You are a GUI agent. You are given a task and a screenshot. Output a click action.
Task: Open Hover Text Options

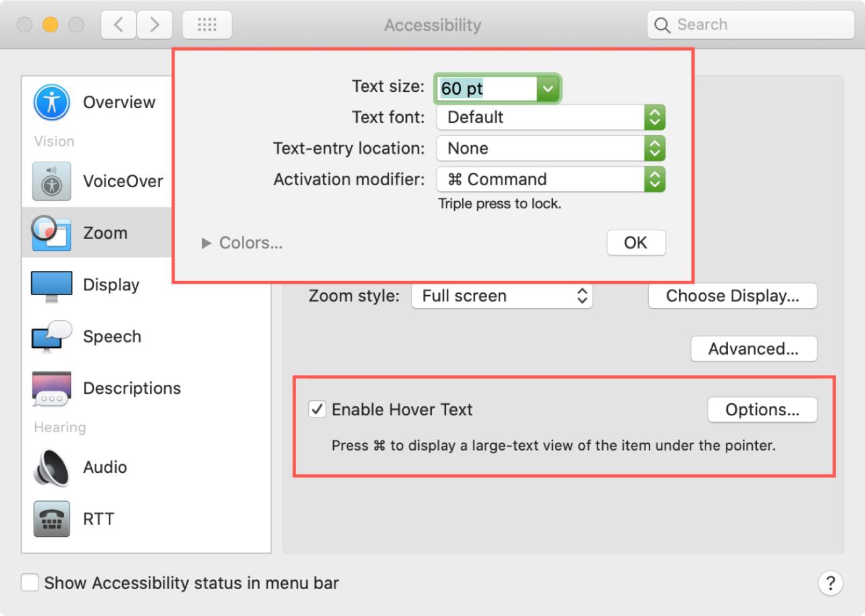pos(762,409)
